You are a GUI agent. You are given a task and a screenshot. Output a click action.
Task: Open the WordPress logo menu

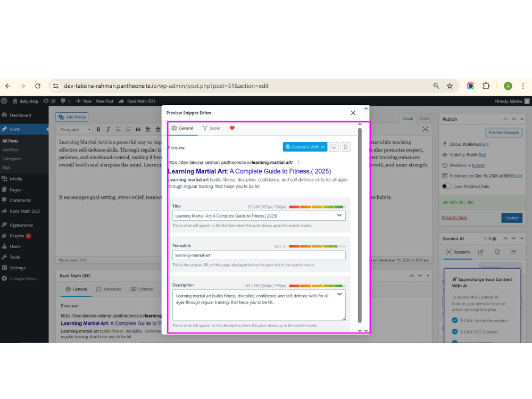coord(4,101)
